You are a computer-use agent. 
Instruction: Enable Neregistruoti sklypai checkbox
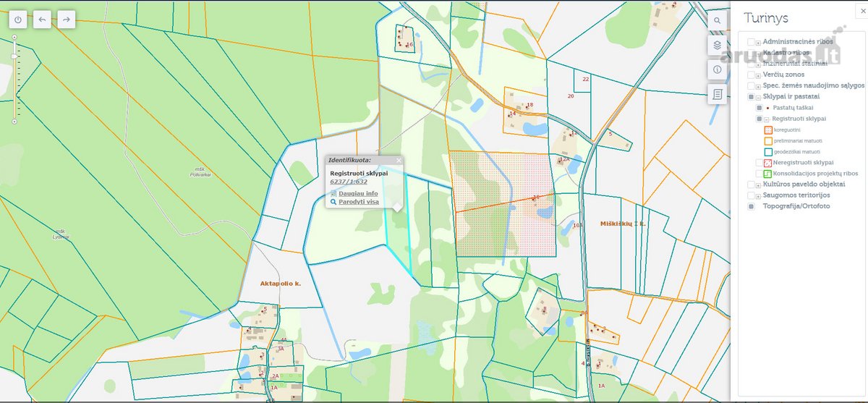pos(759,163)
